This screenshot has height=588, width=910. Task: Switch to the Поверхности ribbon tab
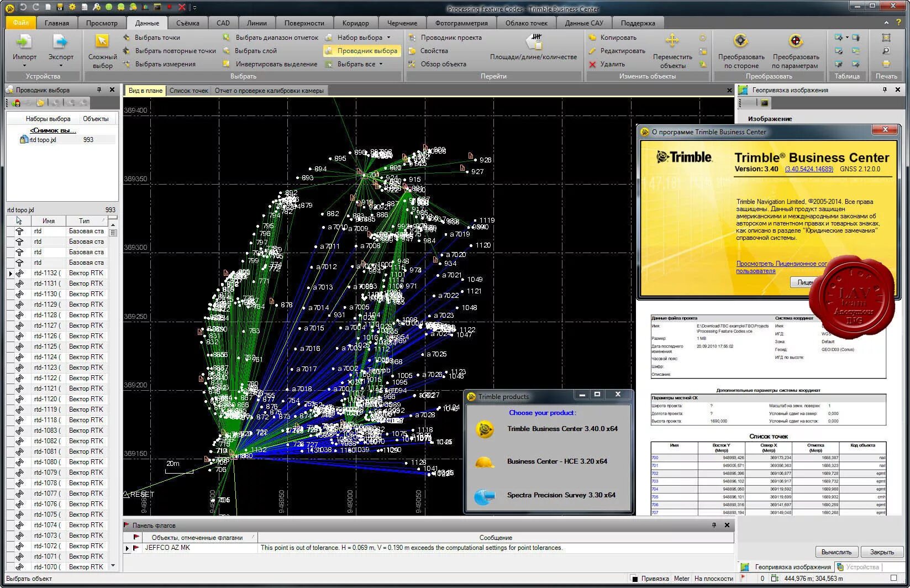[304, 23]
